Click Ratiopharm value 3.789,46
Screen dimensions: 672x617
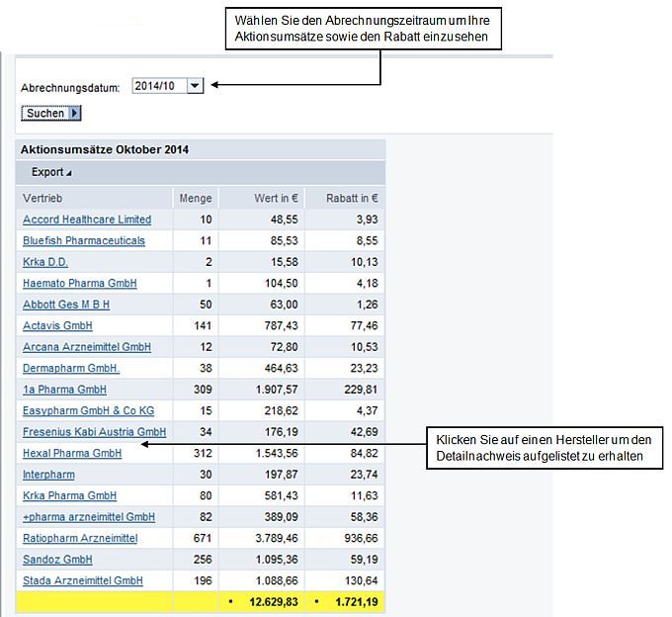tap(277, 538)
